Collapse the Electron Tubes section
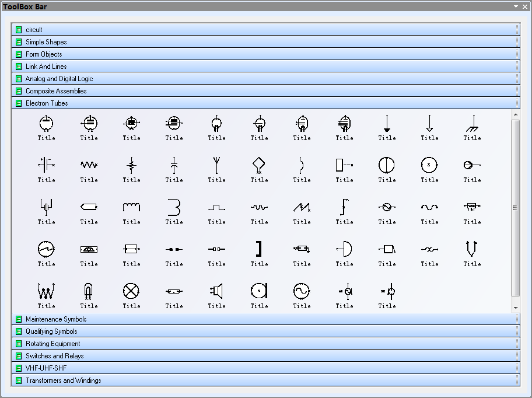 click(47, 103)
